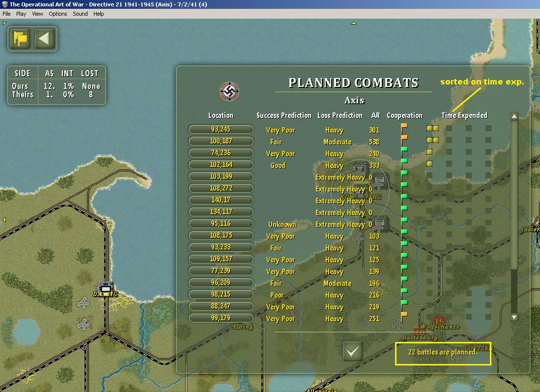540x392 pixels.
Task: Select combat location 95,116
Action: (221, 224)
